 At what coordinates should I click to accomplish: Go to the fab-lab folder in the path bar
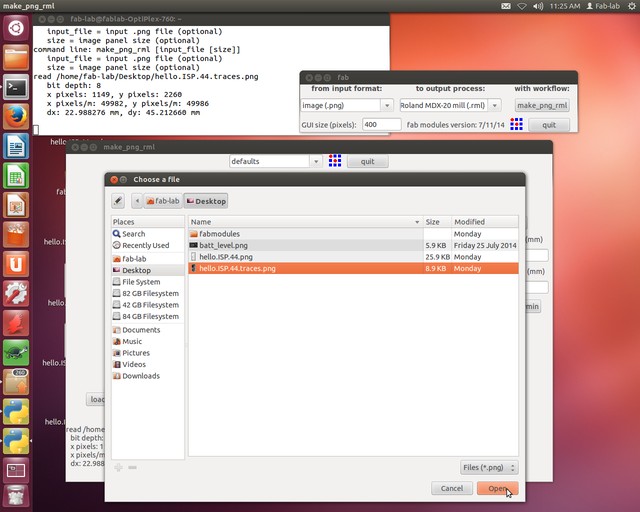pos(163,201)
